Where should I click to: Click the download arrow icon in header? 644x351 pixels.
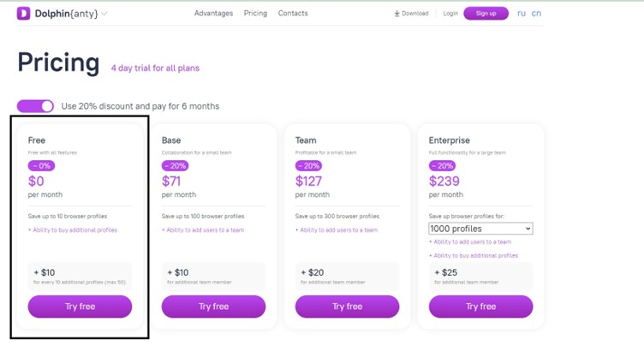[397, 14]
